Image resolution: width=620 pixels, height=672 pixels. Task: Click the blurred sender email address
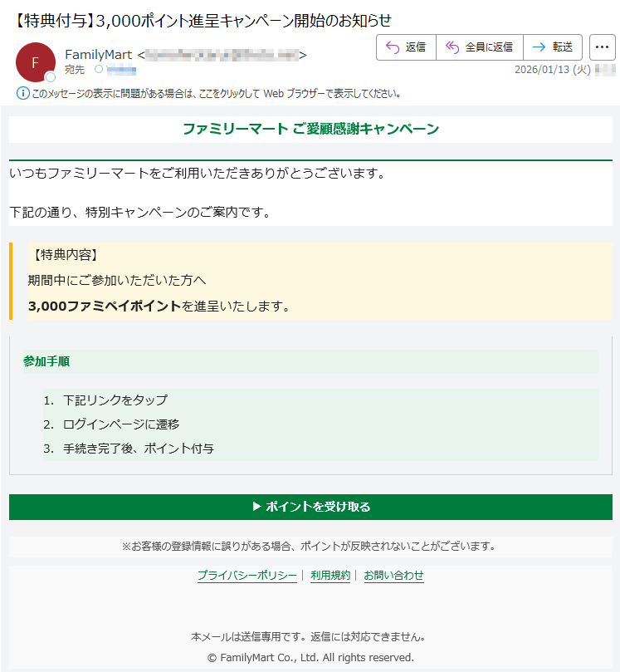[222, 55]
